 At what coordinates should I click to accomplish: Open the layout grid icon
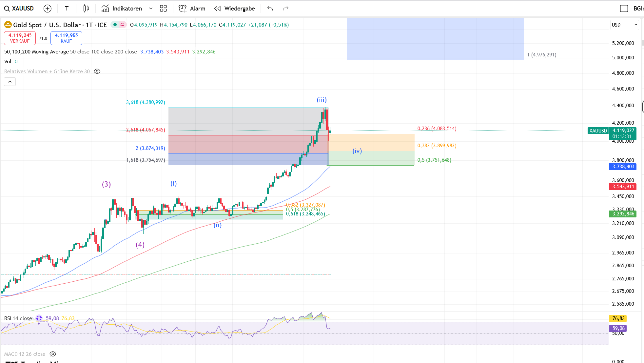[x=163, y=9]
